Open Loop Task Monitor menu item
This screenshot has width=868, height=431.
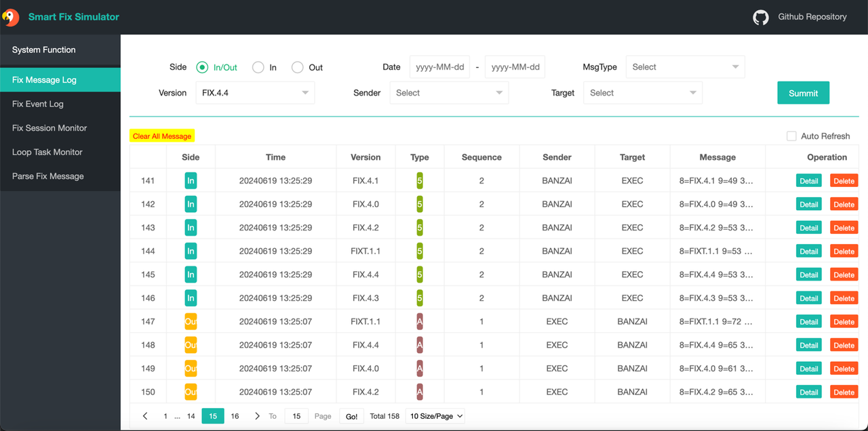pyautogui.click(x=60, y=152)
